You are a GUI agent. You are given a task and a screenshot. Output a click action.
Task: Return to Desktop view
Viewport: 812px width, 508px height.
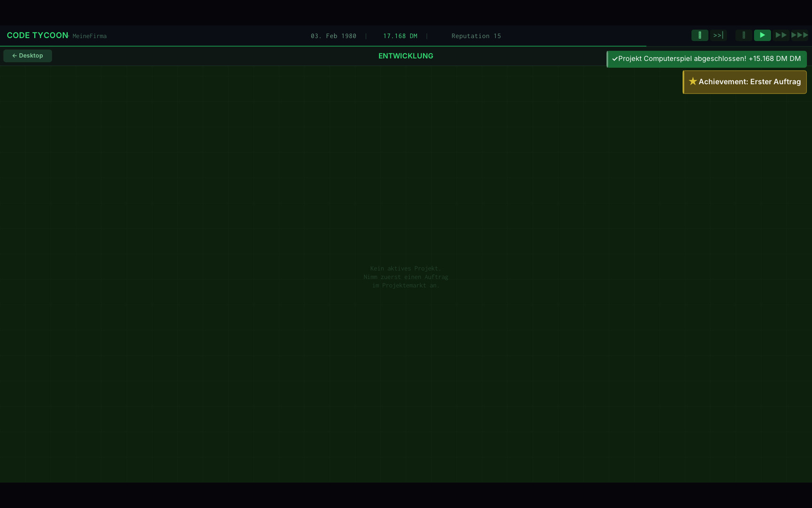pyautogui.click(x=27, y=56)
